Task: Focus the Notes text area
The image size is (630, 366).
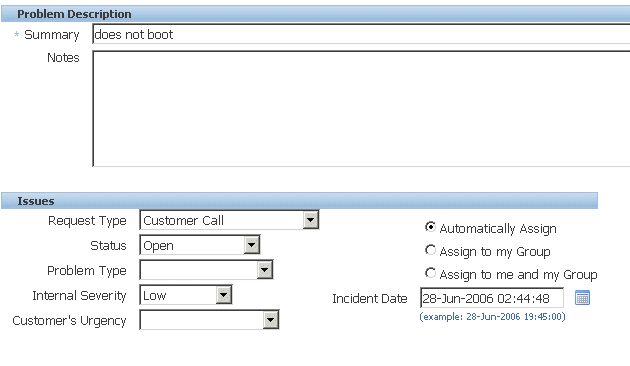Action: (x=361, y=108)
